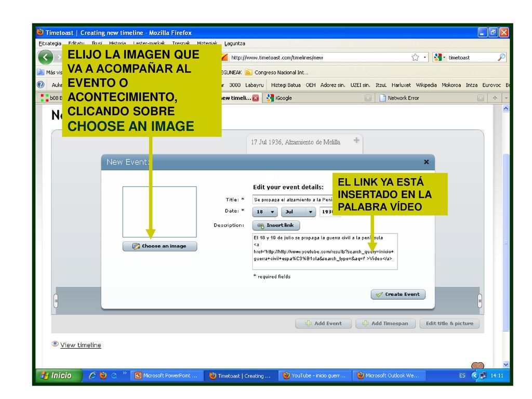Expand hidden system tray icons arrow
The height and width of the screenshot is (399, 532).
click(475, 376)
